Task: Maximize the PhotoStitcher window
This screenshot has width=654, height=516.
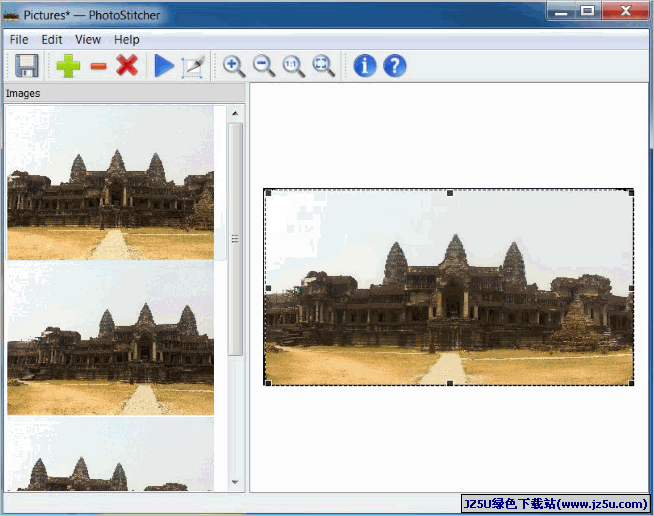Action: (588, 12)
